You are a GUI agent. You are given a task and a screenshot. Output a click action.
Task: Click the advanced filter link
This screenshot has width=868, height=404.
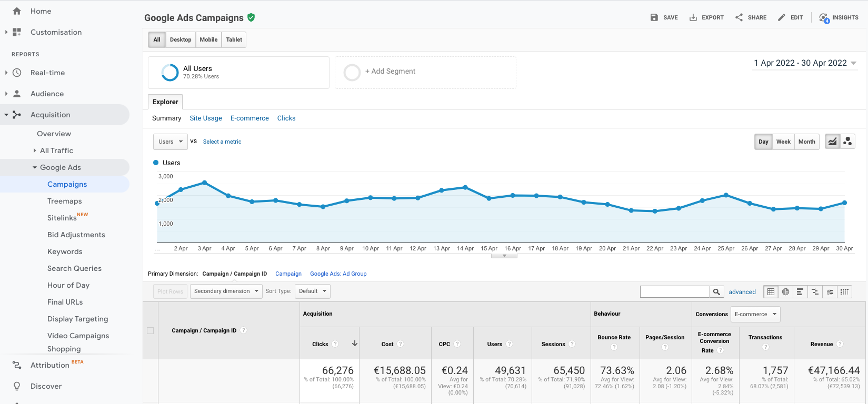coord(742,292)
